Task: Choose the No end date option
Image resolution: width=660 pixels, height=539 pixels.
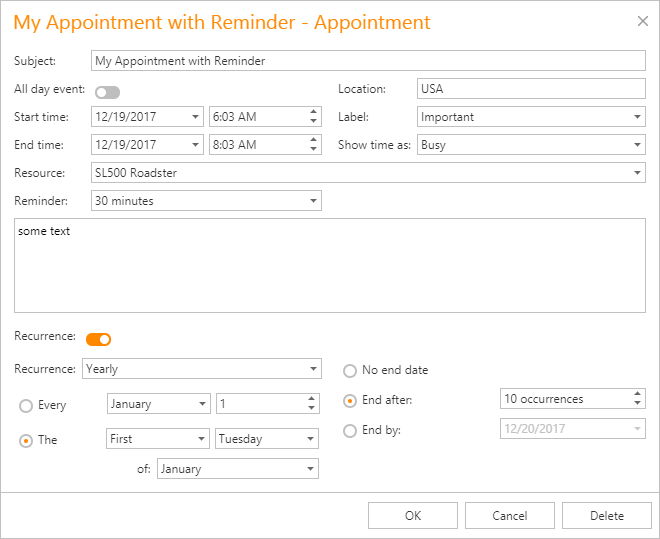Action: (x=350, y=371)
